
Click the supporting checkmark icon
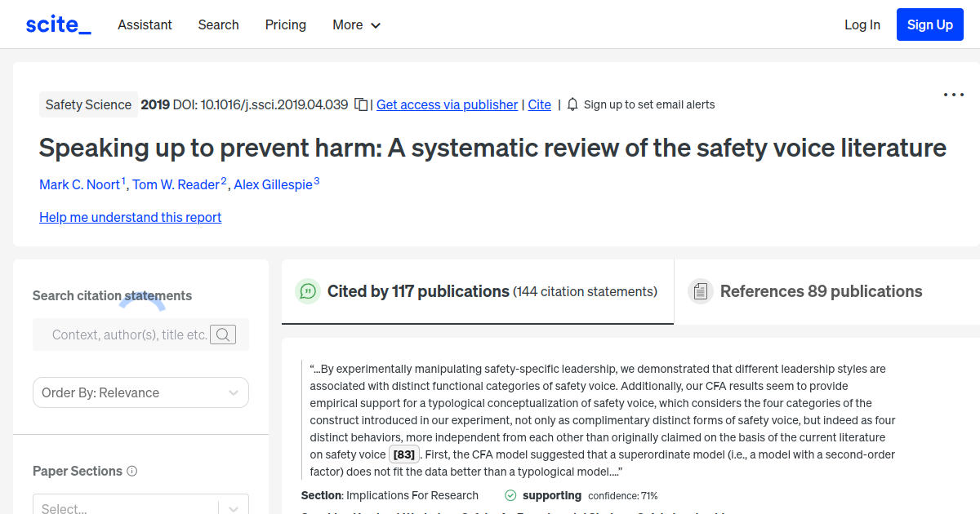[510, 495]
